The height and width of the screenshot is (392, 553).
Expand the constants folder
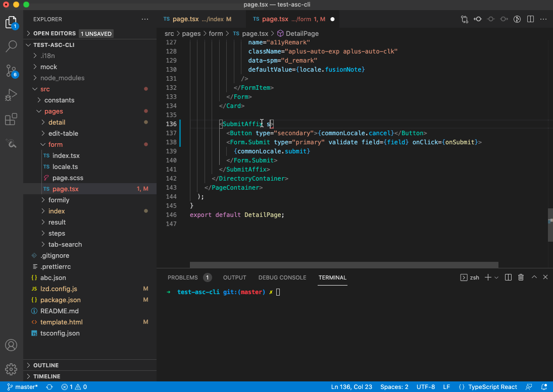pyautogui.click(x=59, y=100)
